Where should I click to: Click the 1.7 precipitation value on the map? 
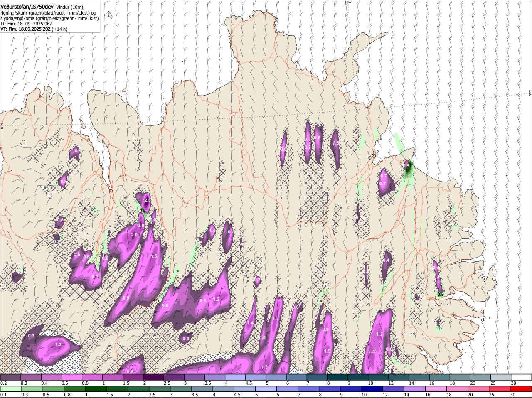[x=275, y=318]
